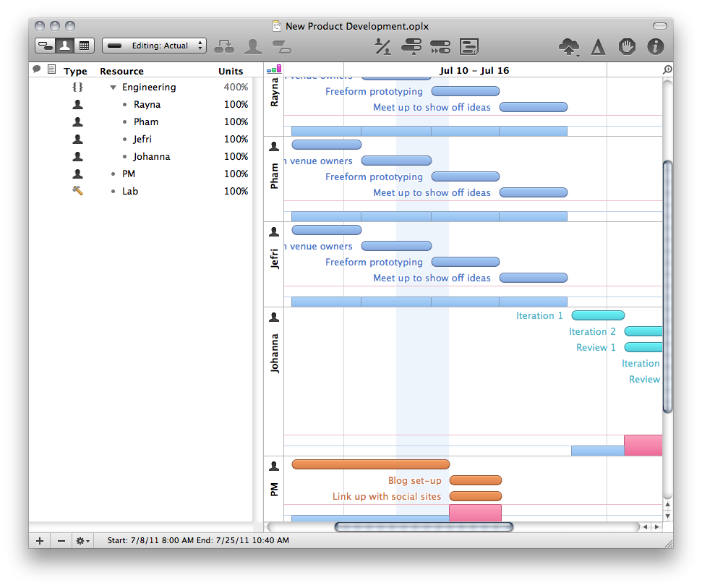
Task: Click the level resources toolbar icon
Action: click(x=382, y=47)
